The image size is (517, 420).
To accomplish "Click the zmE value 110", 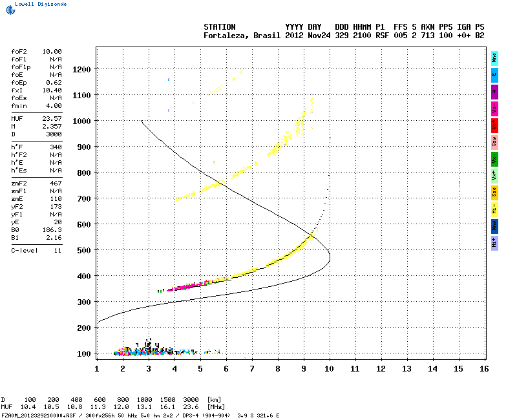I will point(56,199).
